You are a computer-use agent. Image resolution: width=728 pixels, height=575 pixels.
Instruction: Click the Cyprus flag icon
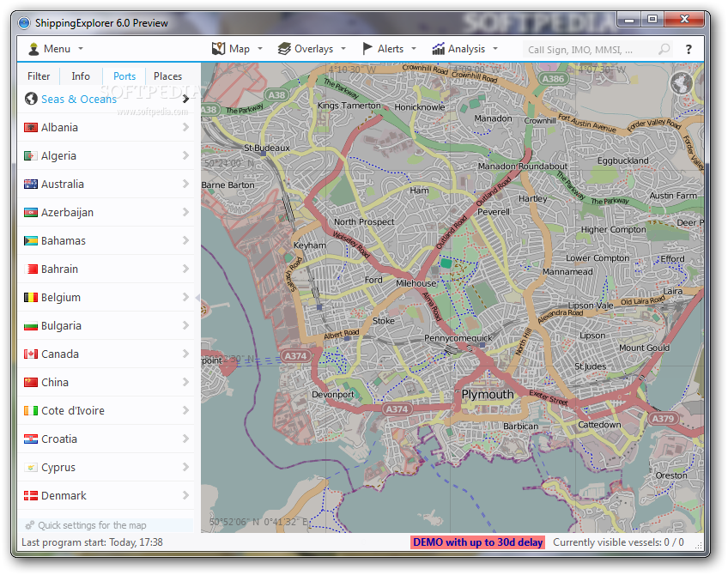(x=31, y=468)
